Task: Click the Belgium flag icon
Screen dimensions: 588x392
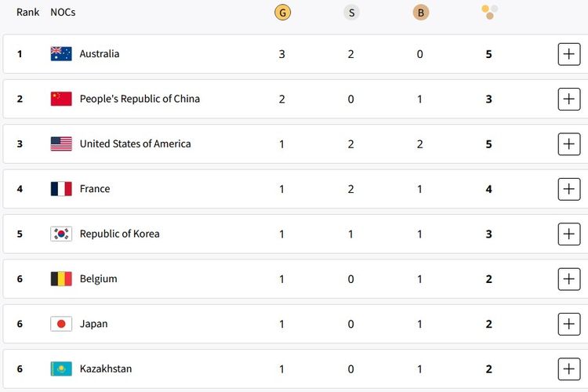Action: (x=61, y=279)
